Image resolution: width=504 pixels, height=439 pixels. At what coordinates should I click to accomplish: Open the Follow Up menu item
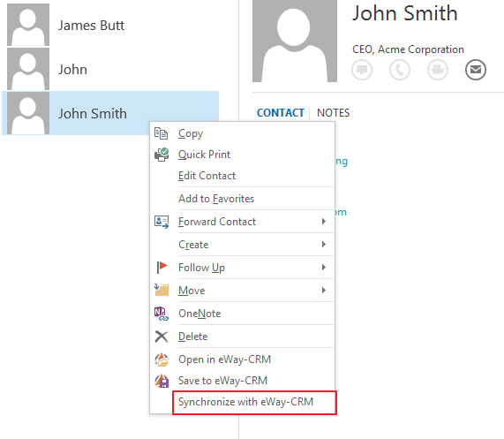coord(242,268)
